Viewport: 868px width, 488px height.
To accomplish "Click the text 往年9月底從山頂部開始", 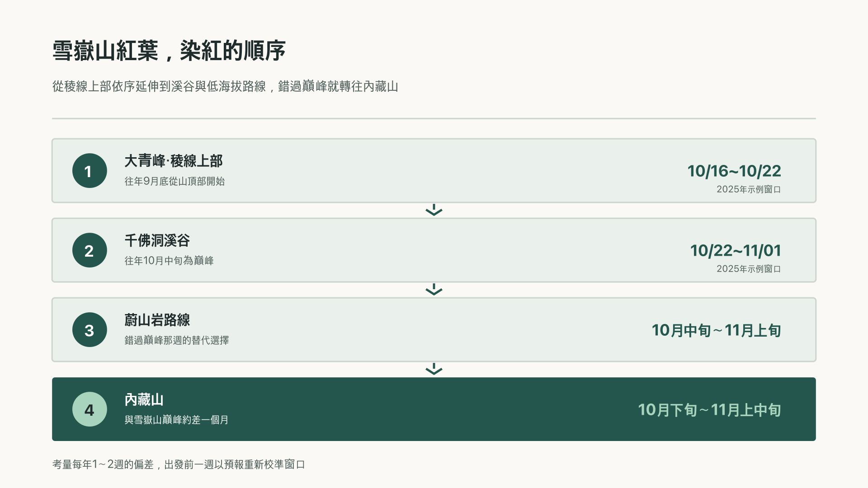I will click(175, 181).
